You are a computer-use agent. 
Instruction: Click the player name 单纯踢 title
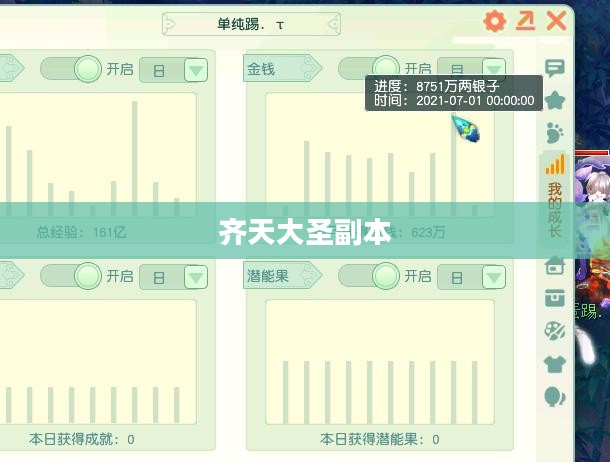(251, 24)
